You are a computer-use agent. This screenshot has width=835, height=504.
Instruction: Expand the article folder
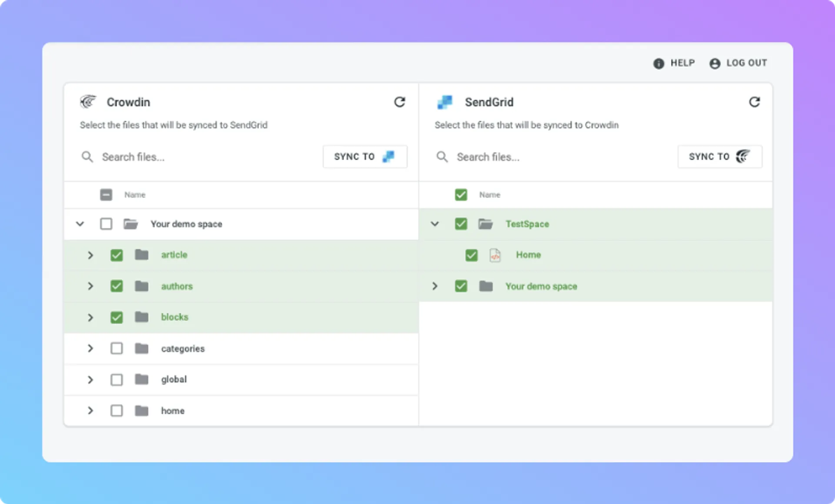pos(90,255)
